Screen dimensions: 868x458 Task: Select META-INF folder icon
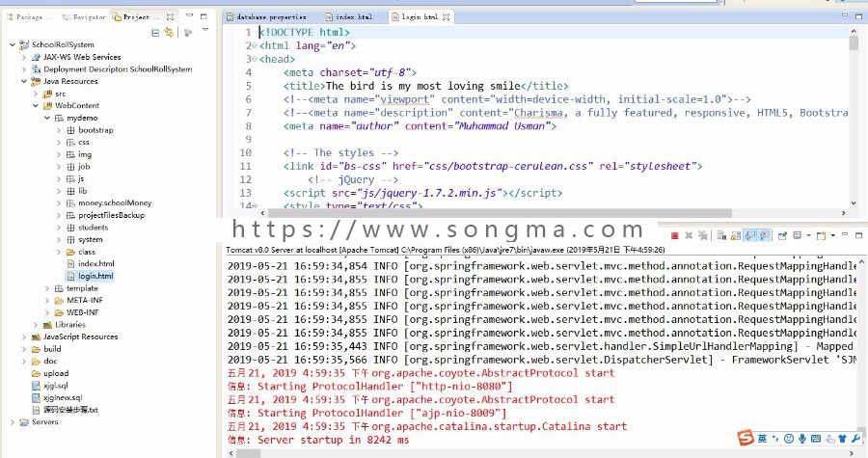tap(59, 301)
